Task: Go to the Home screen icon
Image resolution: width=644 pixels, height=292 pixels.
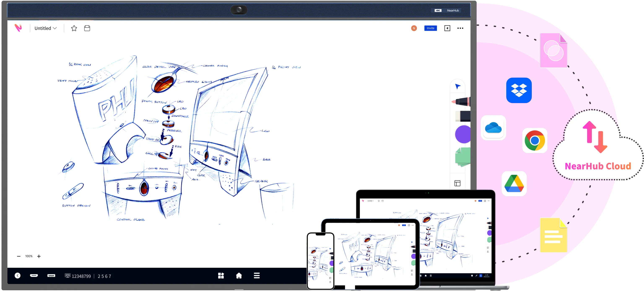Action: coord(239,275)
